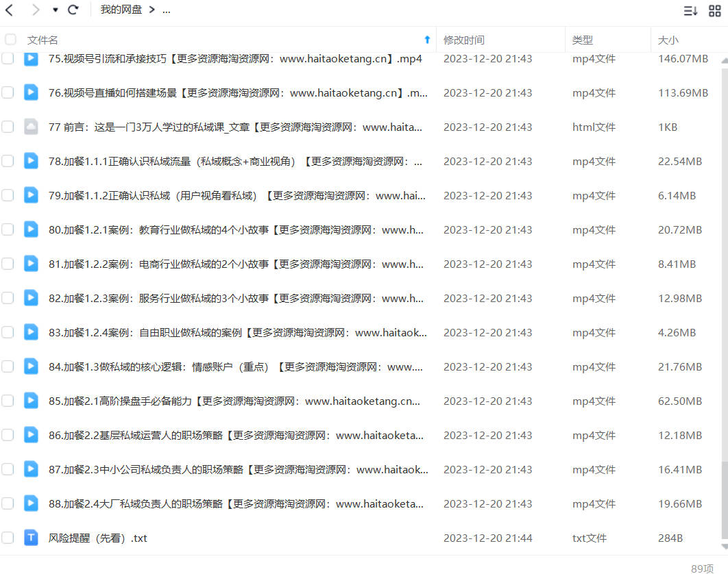This screenshot has width=728, height=574.
Task: Toggle the select-all checkbox
Action: (10, 40)
